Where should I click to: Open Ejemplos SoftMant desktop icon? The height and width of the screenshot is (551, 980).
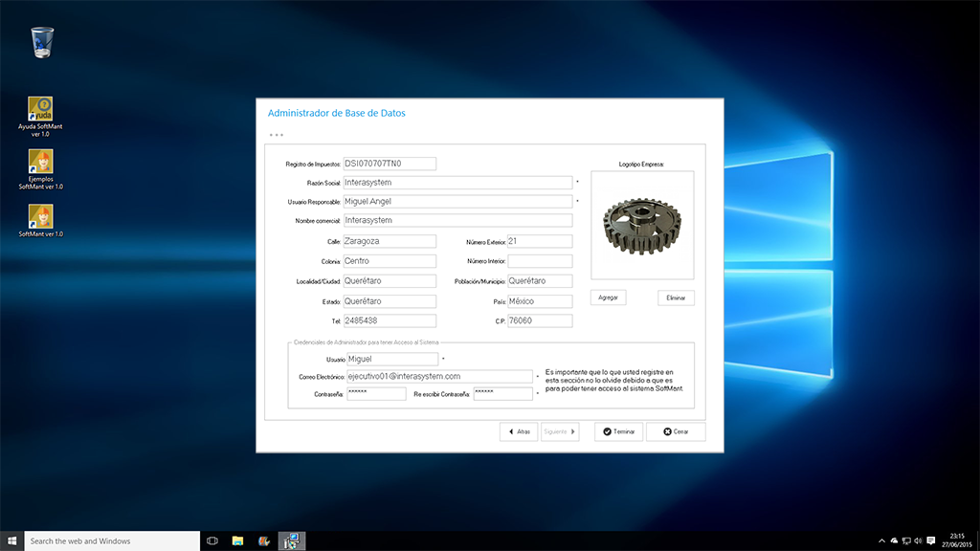[41, 163]
